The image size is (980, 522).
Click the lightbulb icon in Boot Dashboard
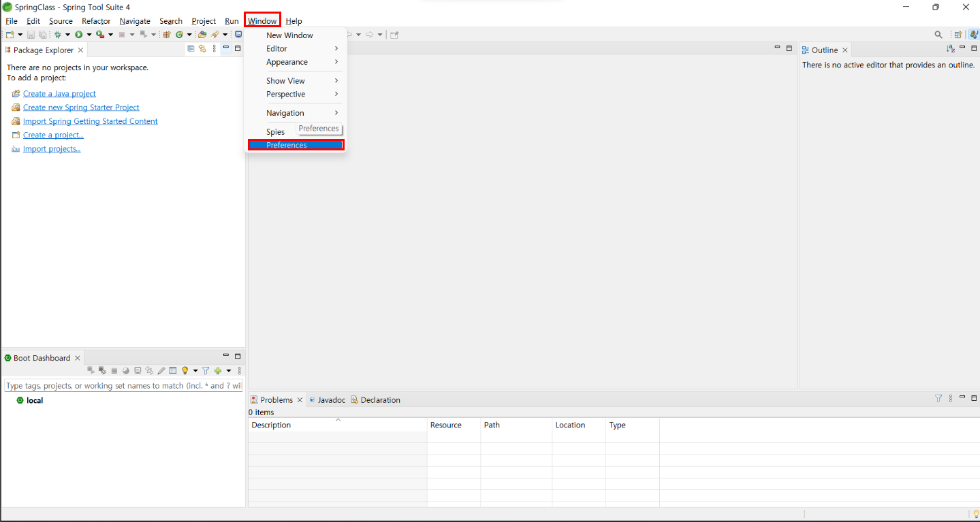click(x=185, y=371)
